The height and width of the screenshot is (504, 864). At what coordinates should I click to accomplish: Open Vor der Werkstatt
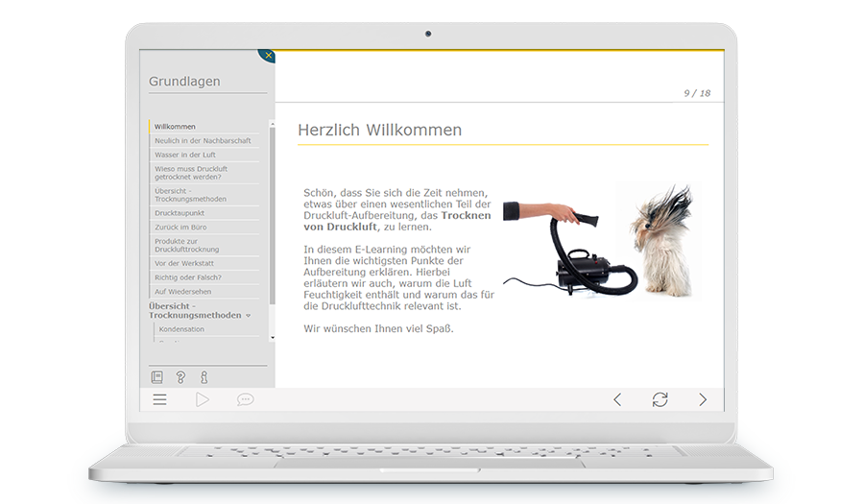[x=204, y=263]
